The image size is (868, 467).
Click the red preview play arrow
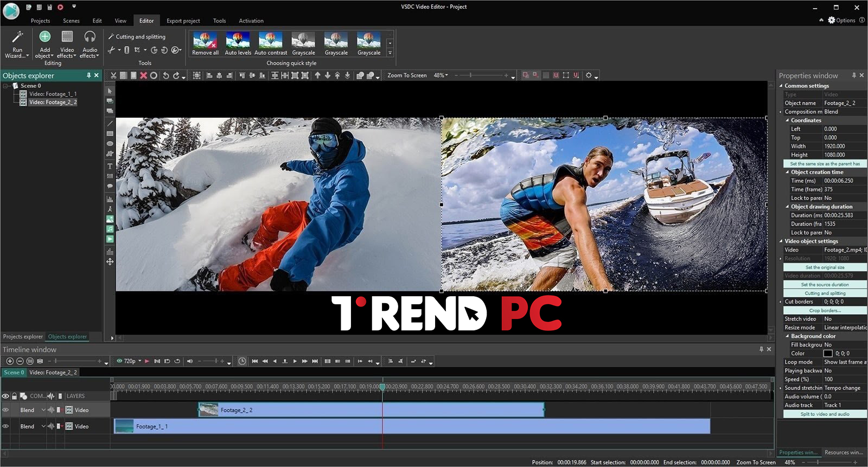(x=147, y=361)
